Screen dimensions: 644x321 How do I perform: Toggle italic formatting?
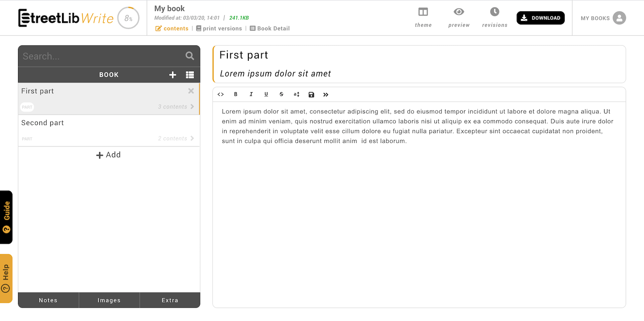point(251,95)
